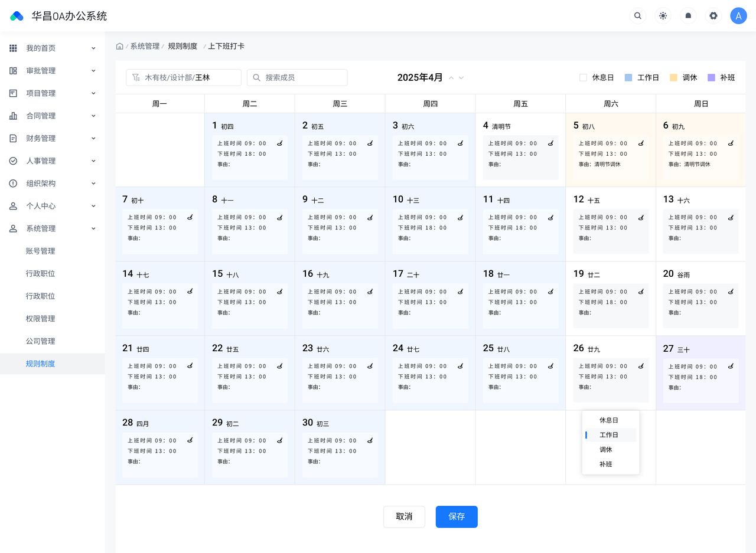756x553 pixels.
Task: Click edit icon on April 1 cell
Action: click(x=280, y=143)
